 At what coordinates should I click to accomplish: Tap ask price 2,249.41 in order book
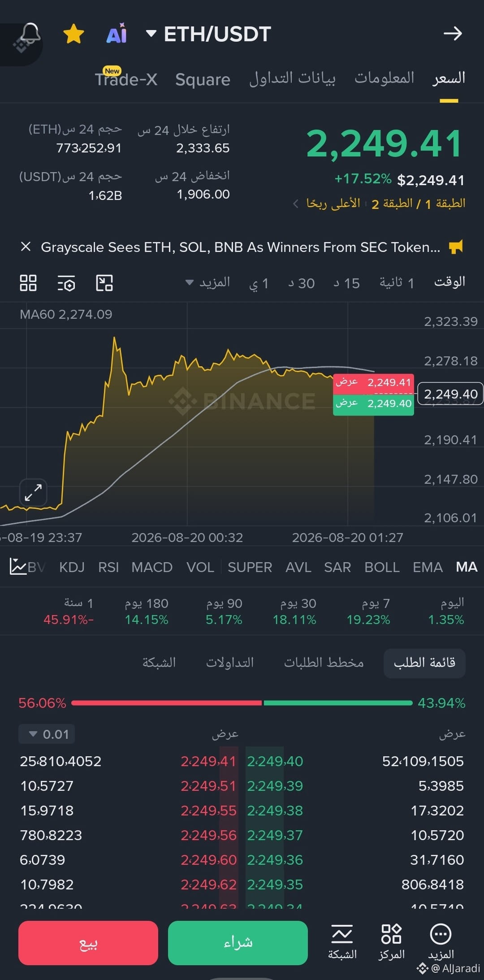tap(208, 761)
